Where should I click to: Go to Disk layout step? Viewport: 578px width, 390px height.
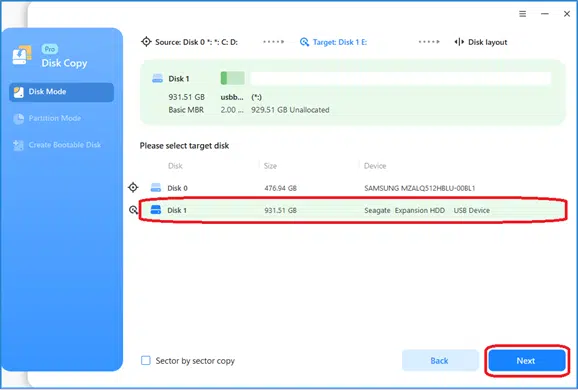pyautogui.click(x=488, y=42)
